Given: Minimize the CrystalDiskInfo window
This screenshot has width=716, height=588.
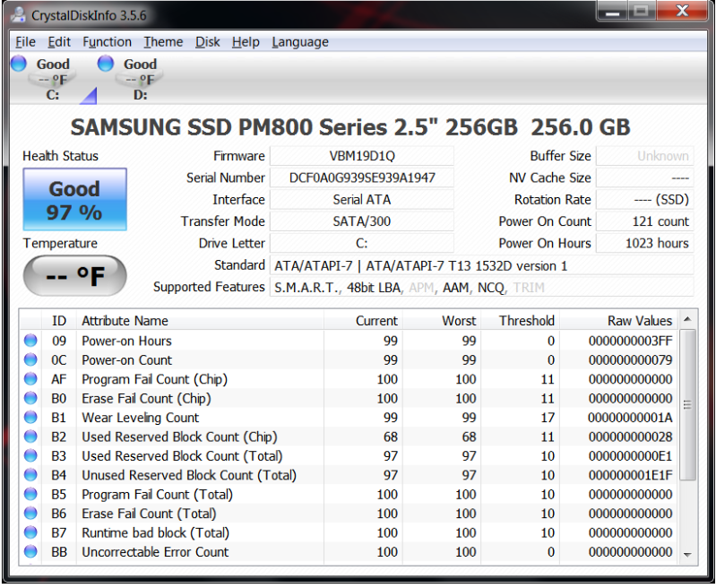Looking at the screenshot, I should [x=612, y=11].
